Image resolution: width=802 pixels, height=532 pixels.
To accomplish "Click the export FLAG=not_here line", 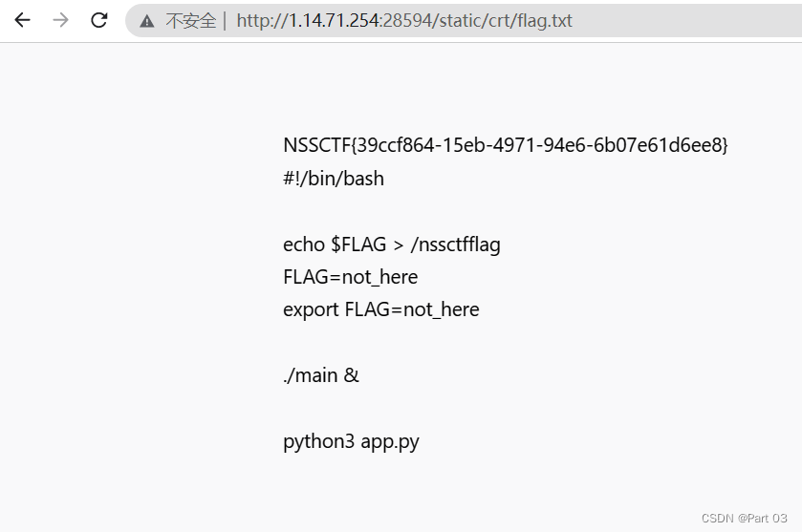I will 381,309.
